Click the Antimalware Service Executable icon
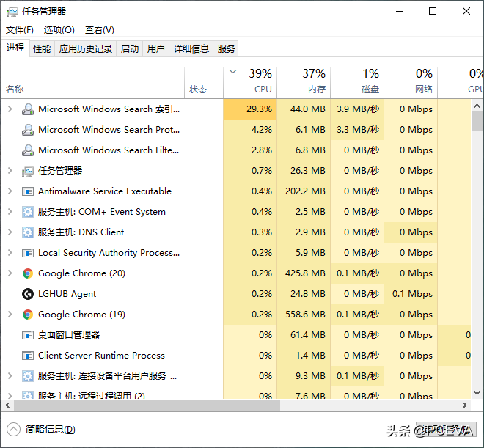This screenshot has width=484, height=448. (28, 191)
